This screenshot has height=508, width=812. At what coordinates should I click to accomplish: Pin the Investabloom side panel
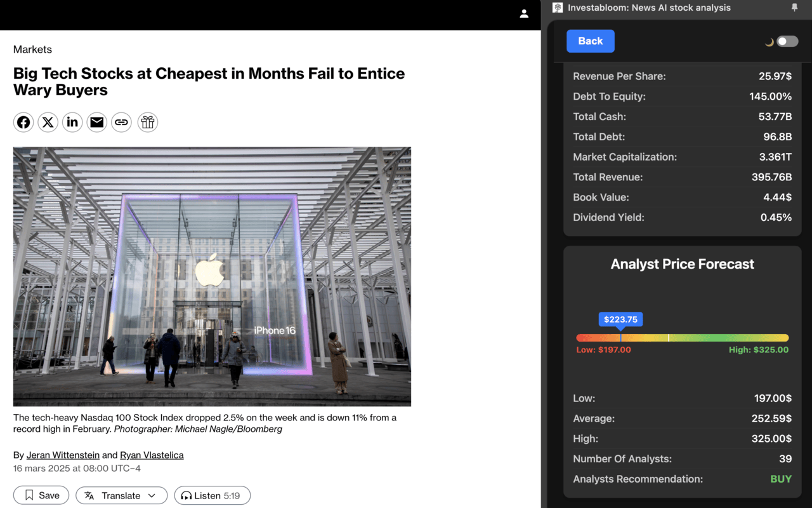click(x=794, y=8)
